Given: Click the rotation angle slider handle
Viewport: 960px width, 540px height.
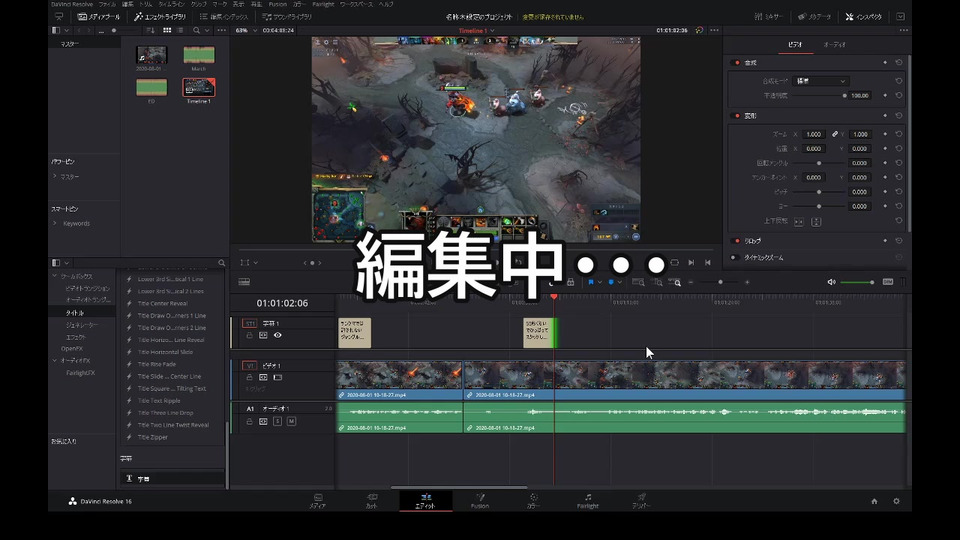Looking at the screenshot, I should click(x=819, y=163).
